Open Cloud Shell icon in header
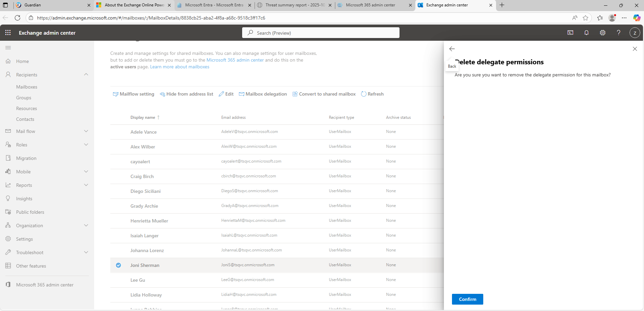The width and height of the screenshot is (644, 311). [570, 33]
